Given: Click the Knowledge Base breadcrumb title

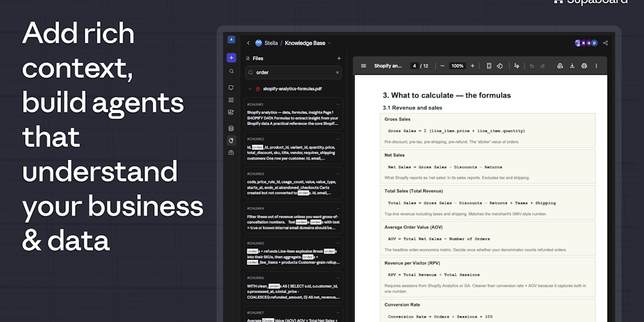Looking at the screenshot, I should 305,43.
